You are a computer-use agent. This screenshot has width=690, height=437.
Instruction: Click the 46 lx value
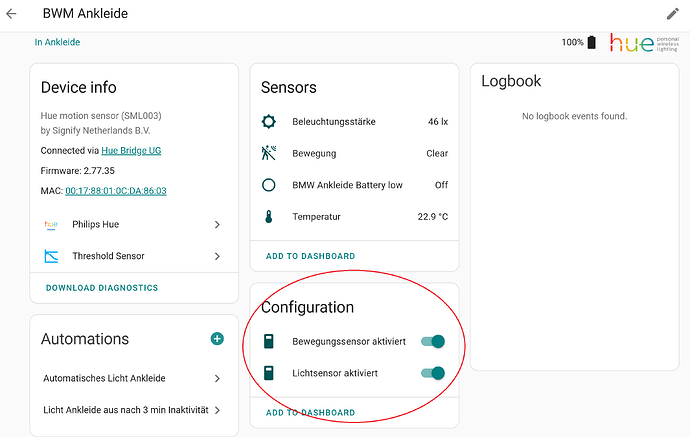pos(438,122)
